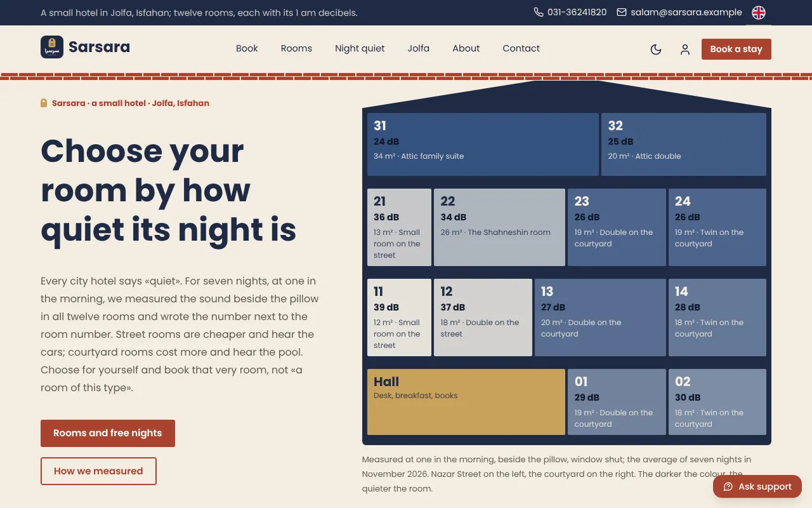Viewport: 812px width, 508px height.
Task: Click the heading "Choose your room by how quiet its night is"
Action: click(169, 190)
